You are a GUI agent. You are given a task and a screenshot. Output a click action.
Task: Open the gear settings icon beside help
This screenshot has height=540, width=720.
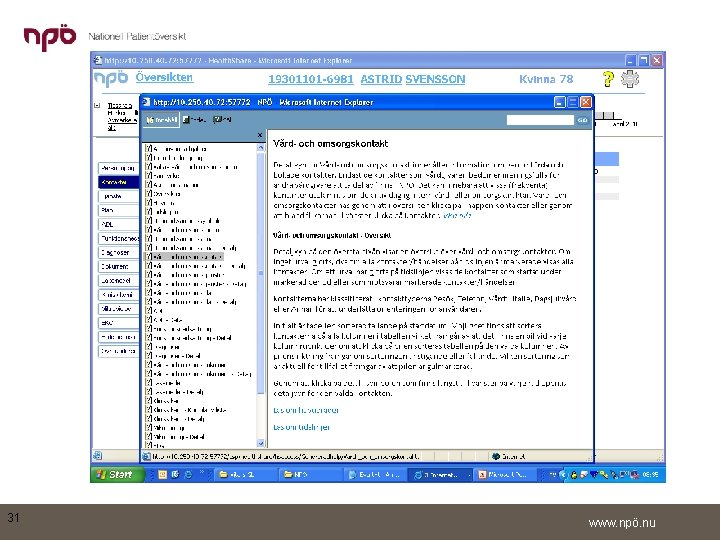630,79
